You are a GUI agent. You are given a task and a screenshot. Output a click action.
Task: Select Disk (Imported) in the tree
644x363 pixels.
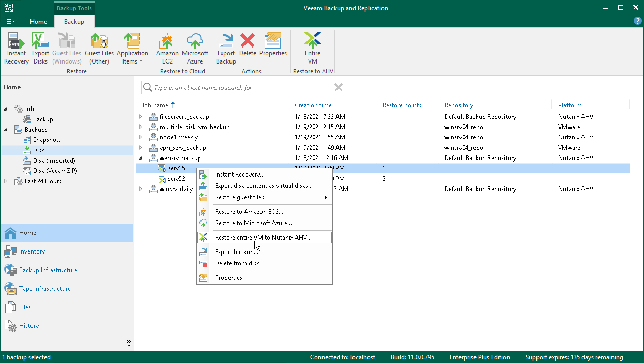(54, 161)
